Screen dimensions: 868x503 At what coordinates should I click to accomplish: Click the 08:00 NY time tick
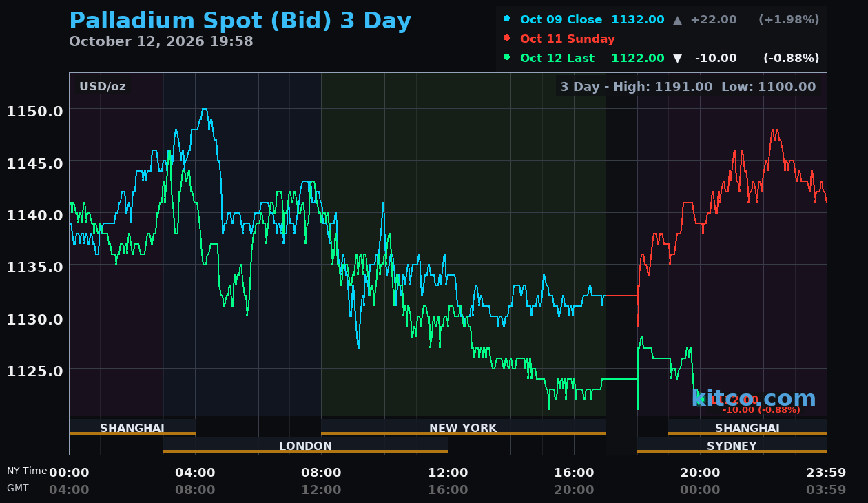pyautogui.click(x=321, y=473)
